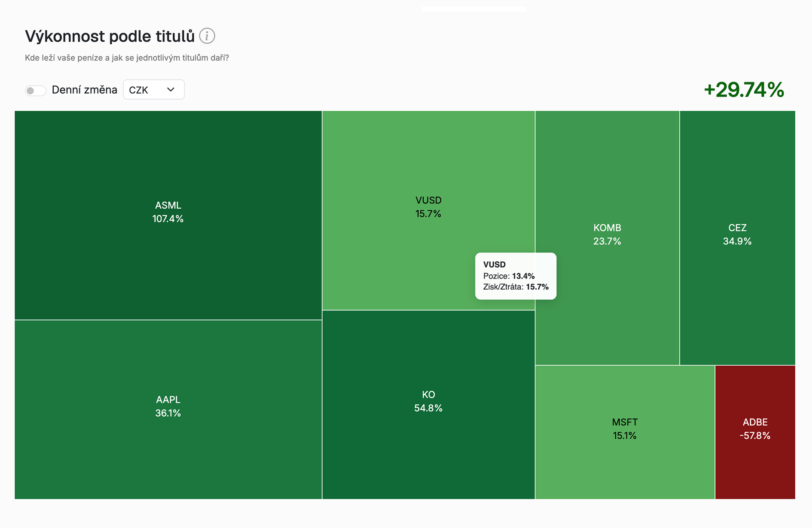Click the VUSD tooltip popup
Screen dimensions: 812x528
[x=516, y=276]
